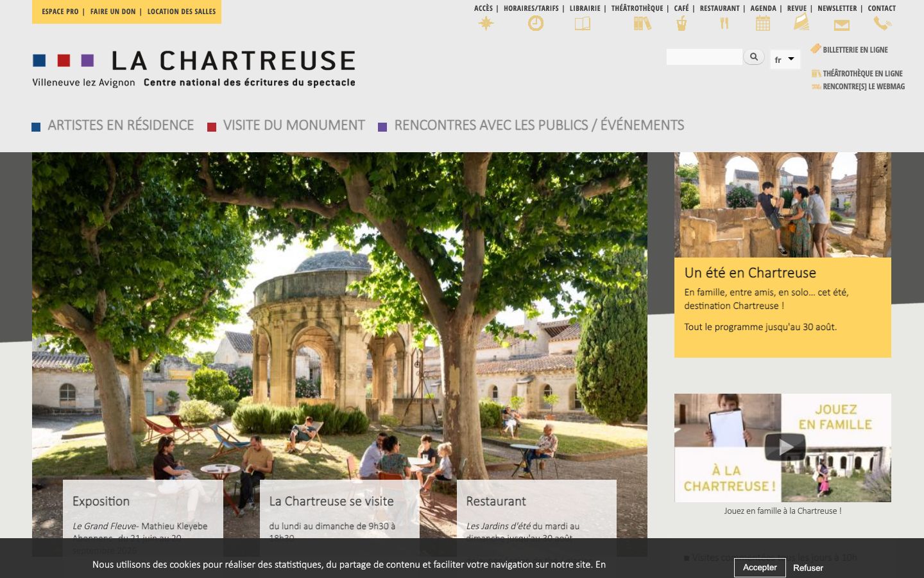The height and width of the screenshot is (578, 924).
Task: Open Rencontres avec les publics / Événements menu
Action: pos(539,125)
